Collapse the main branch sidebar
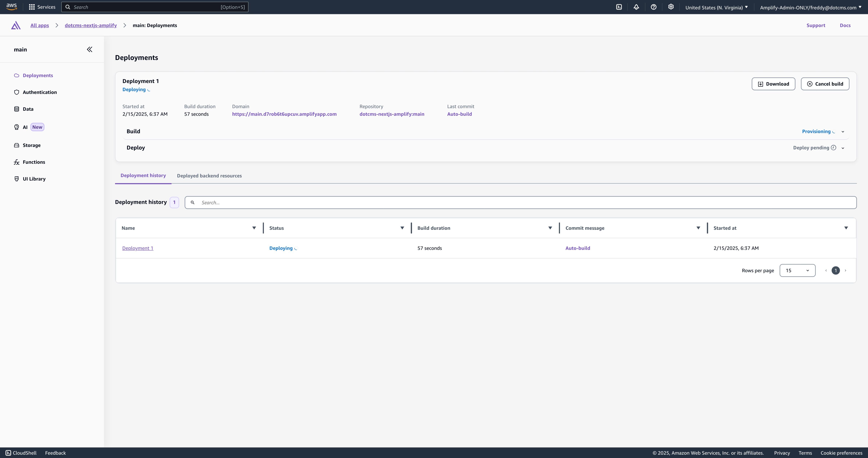The width and height of the screenshot is (868, 458). (x=89, y=49)
